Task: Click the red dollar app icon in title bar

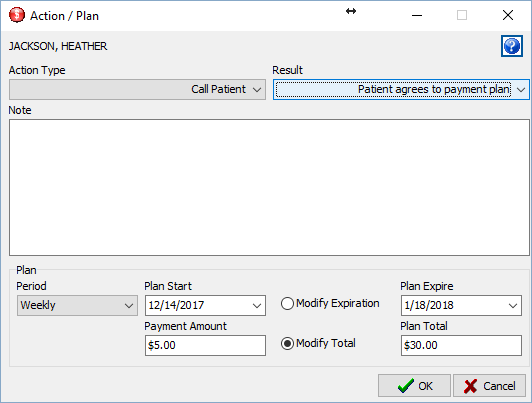Action: pos(17,15)
